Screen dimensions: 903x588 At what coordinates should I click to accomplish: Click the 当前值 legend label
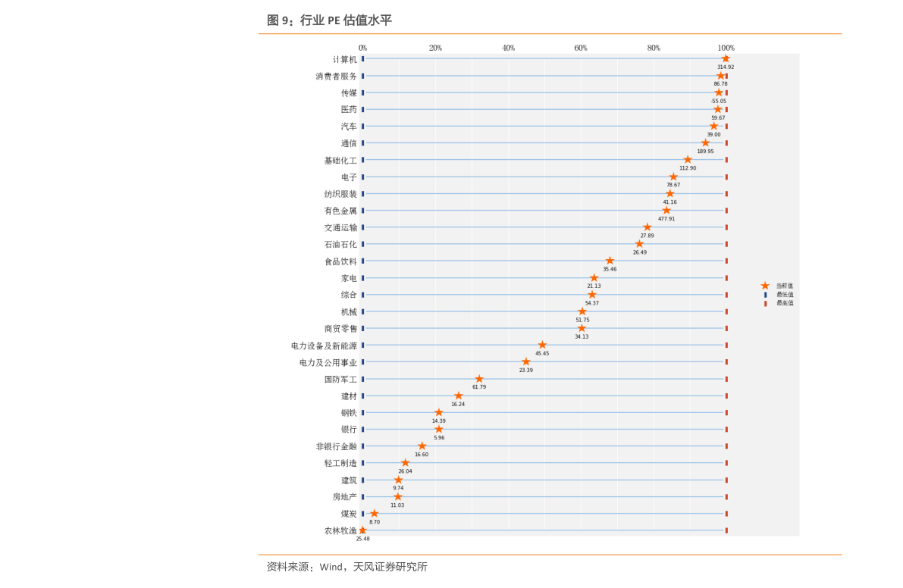tap(784, 286)
